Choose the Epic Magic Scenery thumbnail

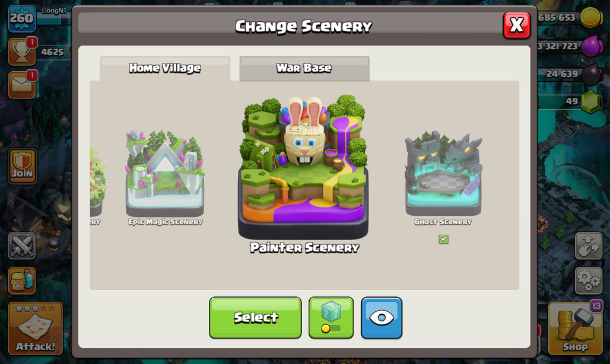pyautogui.click(x=165, y=174)
